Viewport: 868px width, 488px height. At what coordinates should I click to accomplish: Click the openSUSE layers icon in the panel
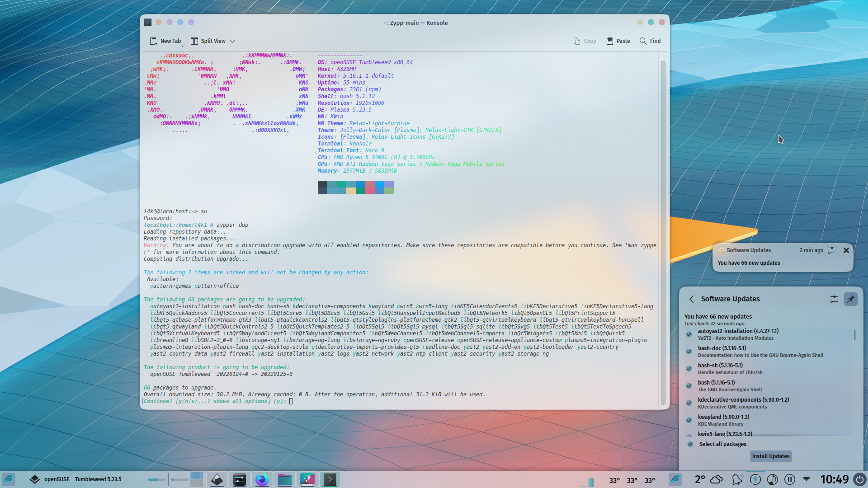point(35,479)
